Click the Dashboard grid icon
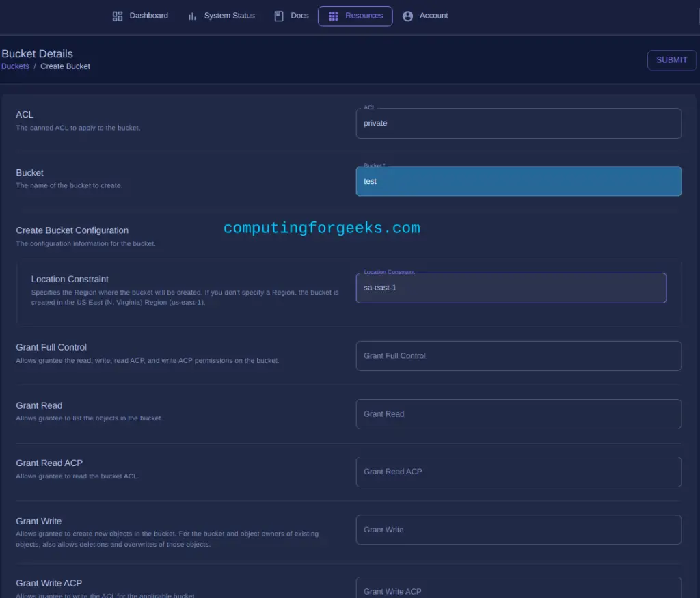Image resolution: width=700 pixels, height=598 pixels. point(118,16)
